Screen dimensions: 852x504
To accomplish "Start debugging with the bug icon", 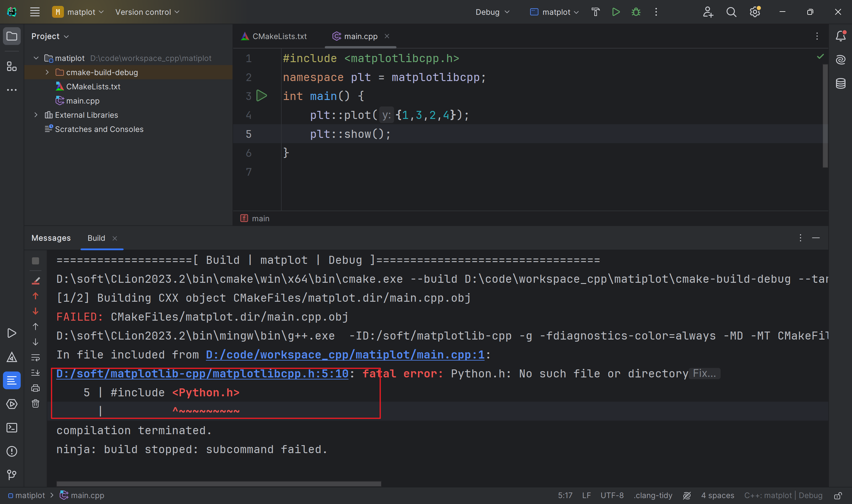I will (636, 12).
